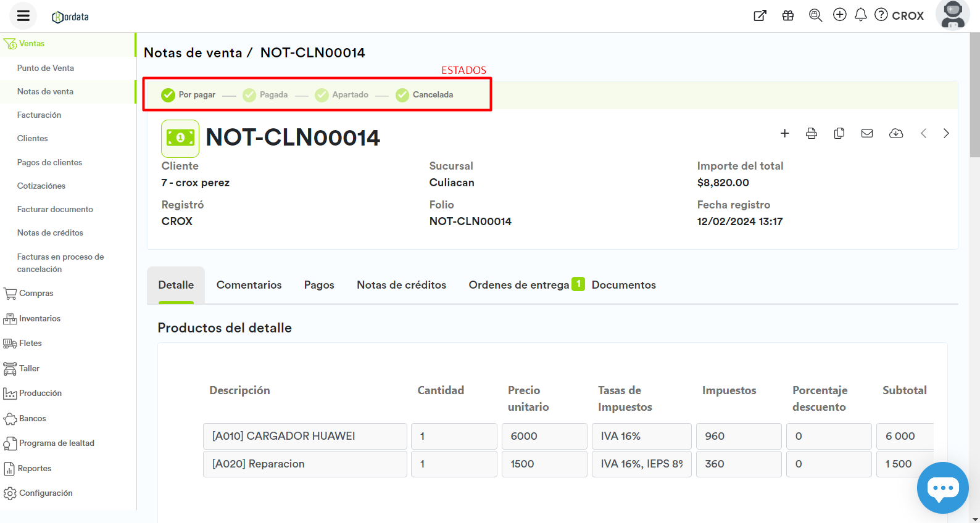Open the notifications bell

[x=860, y=15]
